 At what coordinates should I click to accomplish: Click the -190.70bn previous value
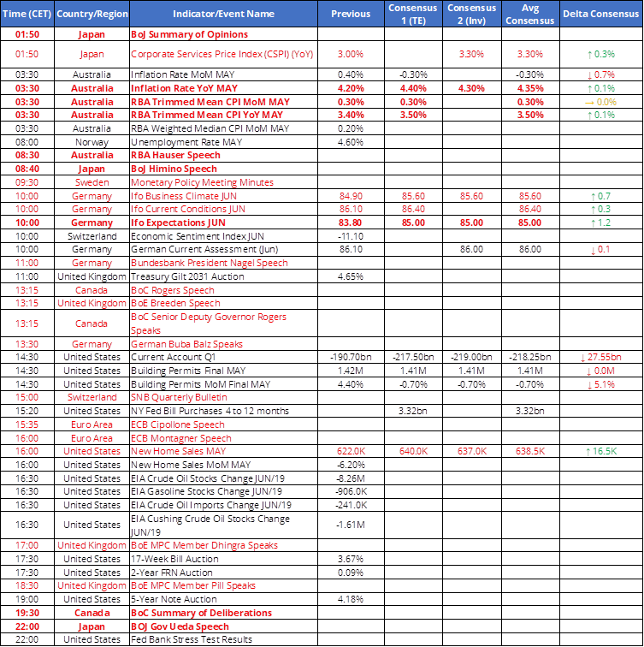click(x=351, y=357)
